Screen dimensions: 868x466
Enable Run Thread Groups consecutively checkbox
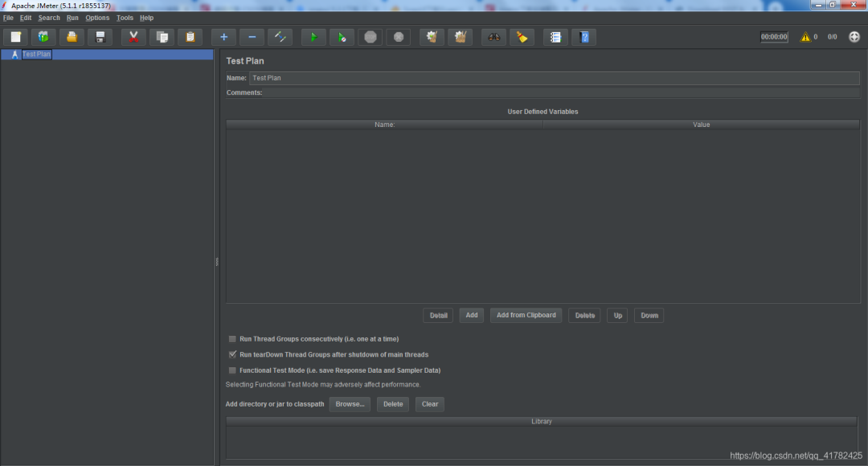click(232, 339)
